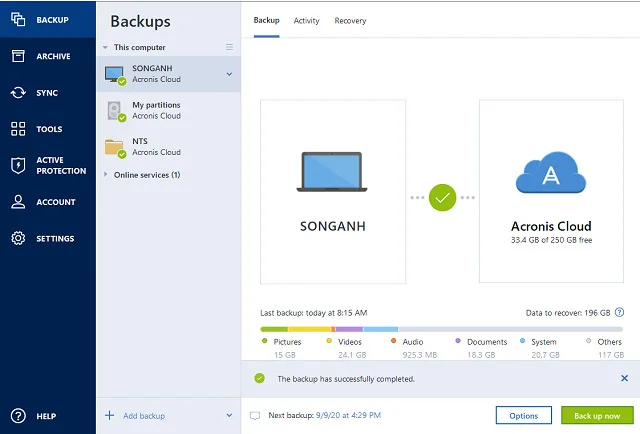Click the NTS folder icon
This screenshot has height=434, width=640.
[115, 148]
